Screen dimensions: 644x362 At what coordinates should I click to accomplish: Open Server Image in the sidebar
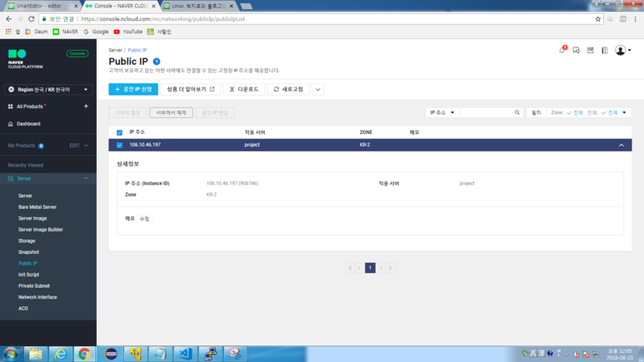point(32,218)
